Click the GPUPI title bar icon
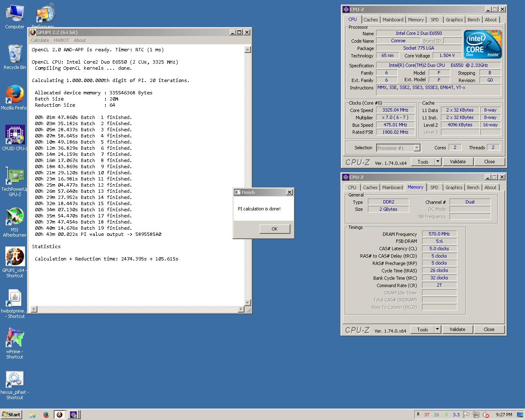The height and width of the screenshot is (420, 525). (33, 32)
